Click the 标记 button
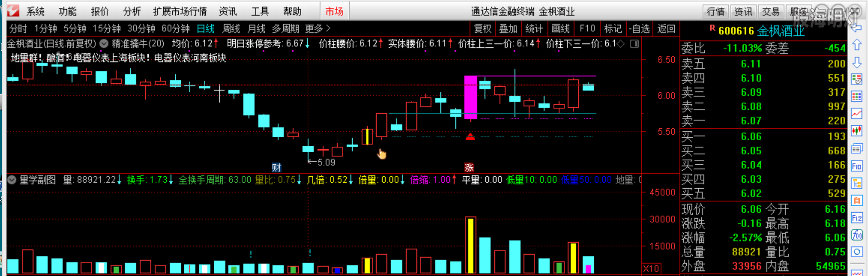The width and height of the screenshot is (868, 276). coord(613,28)
